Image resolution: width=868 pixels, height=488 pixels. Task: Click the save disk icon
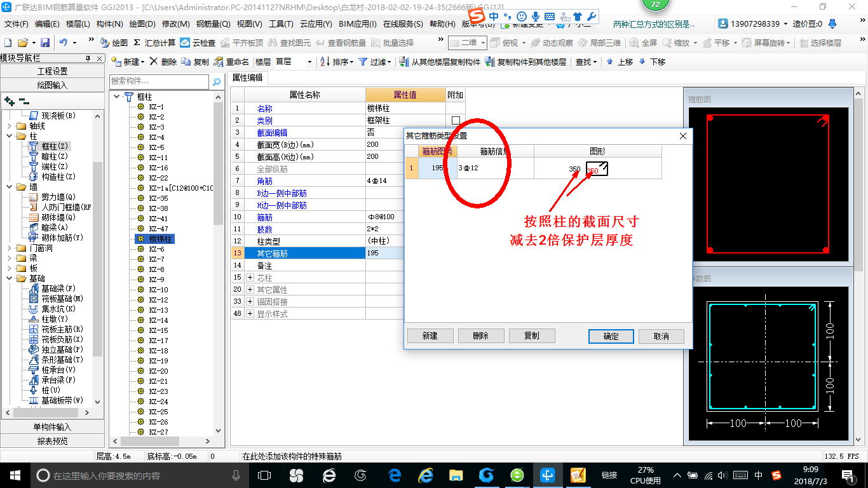[x=45, y=43]
